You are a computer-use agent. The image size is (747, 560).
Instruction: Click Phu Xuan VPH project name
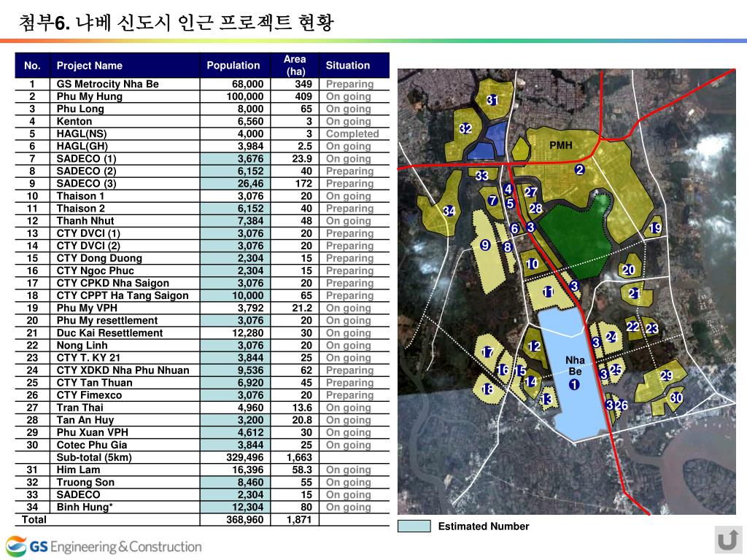tap(93, 432)
